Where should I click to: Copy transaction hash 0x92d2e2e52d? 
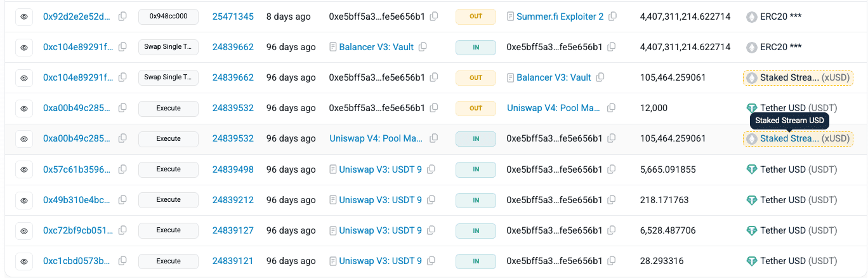pos(122,17)
